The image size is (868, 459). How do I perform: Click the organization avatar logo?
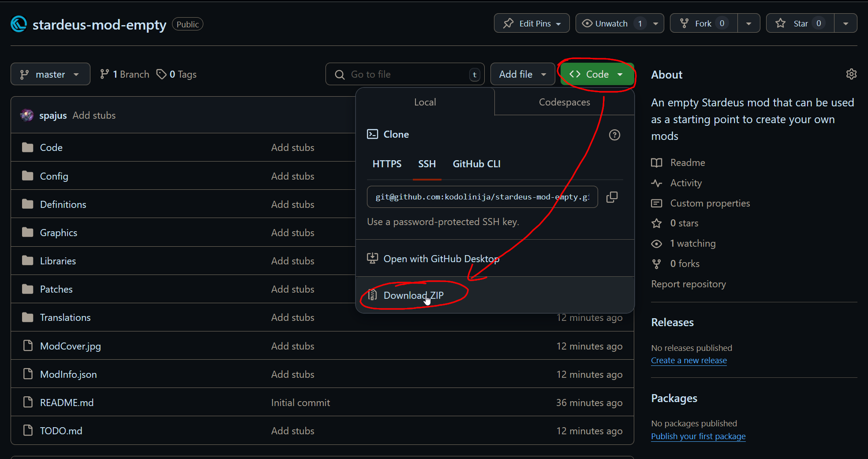pos(19,24)
